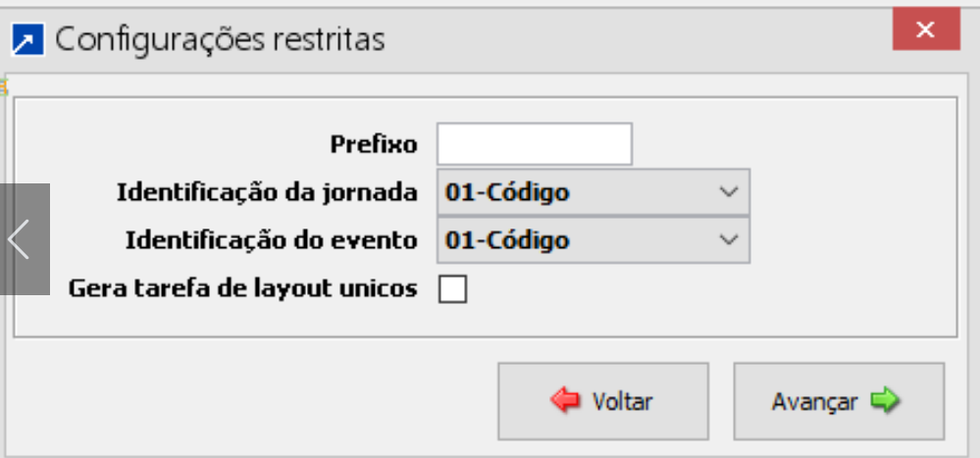Expand the Identificação da jornada dropdown arrow
This screenshot has width=980, height=458.
click(728, 192)
